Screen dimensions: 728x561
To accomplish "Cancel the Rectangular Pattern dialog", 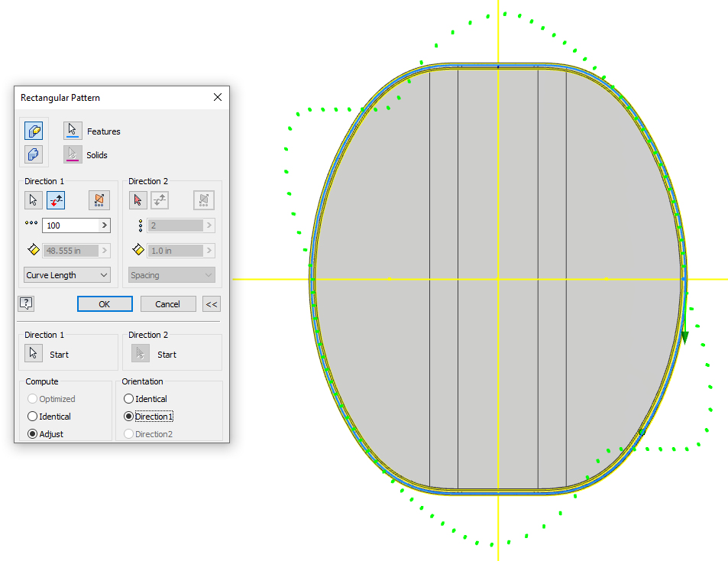I will 167,304.
